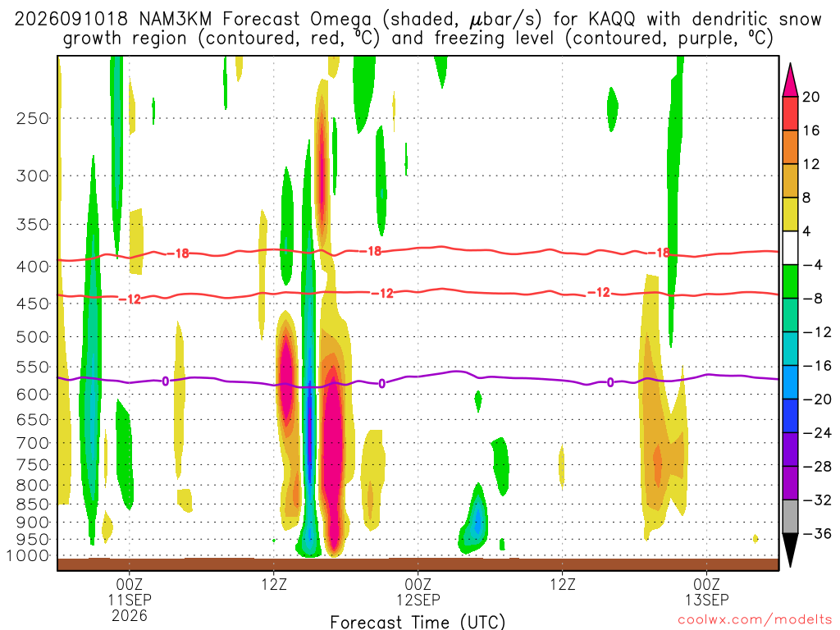Click the leftmost -12 red contour label
This screenshot has width=840, height=630.
(x=130, y=299)
